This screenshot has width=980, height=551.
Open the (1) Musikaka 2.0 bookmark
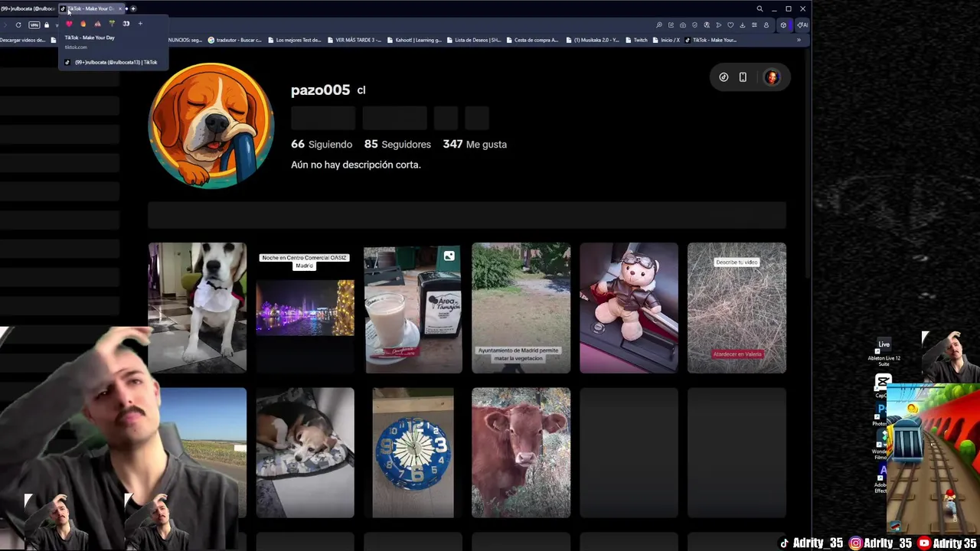click(x=591, y=40)
